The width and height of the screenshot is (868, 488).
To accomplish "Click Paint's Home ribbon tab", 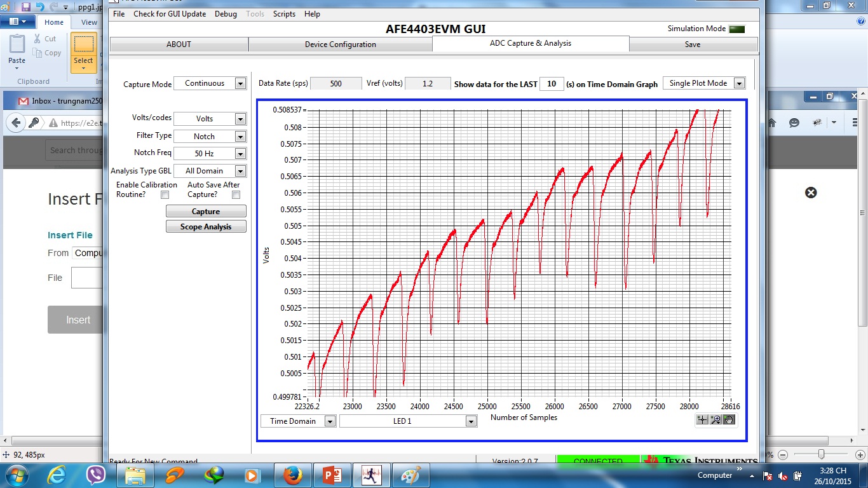I will (54, 22).
